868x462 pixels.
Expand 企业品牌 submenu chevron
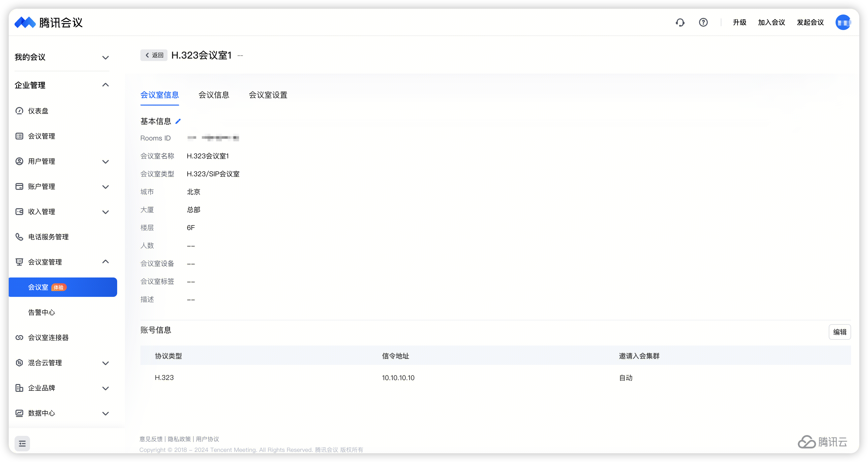[x=106, y=388]
